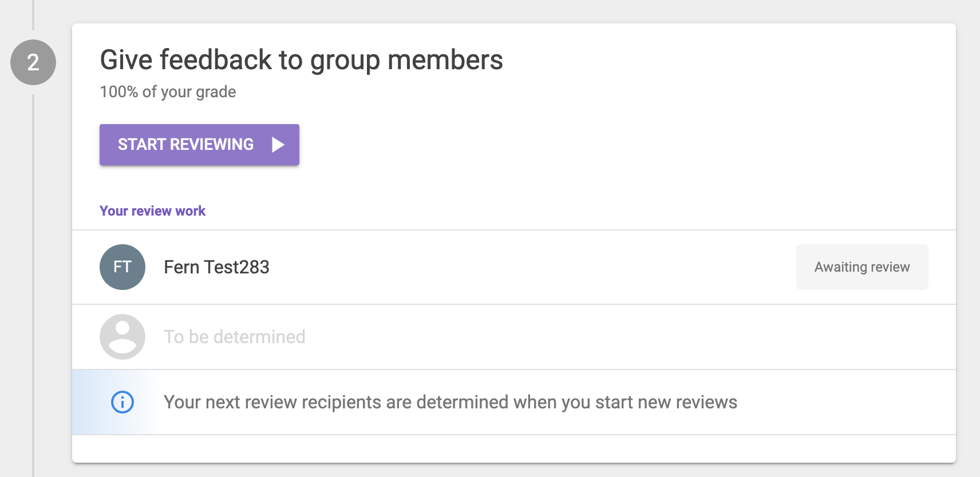
Task: Select the FT initials avatar
Action: [x=122, y=267]
